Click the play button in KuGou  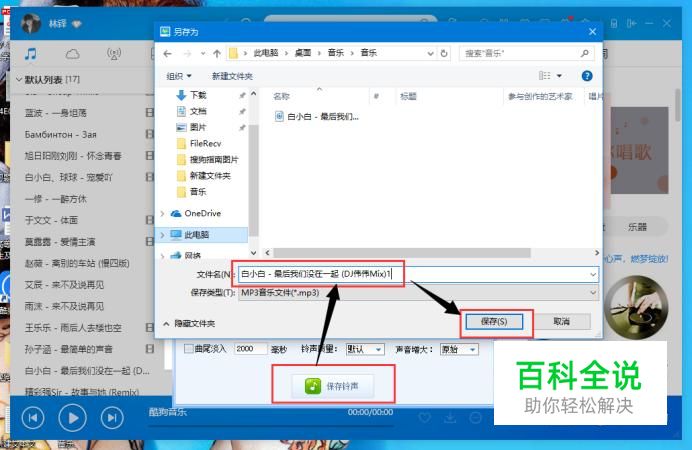click(x=72, y=418)
